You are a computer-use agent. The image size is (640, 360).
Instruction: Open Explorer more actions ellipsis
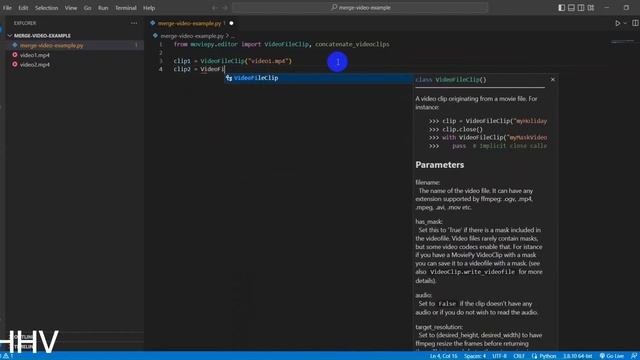pos(134,23)
